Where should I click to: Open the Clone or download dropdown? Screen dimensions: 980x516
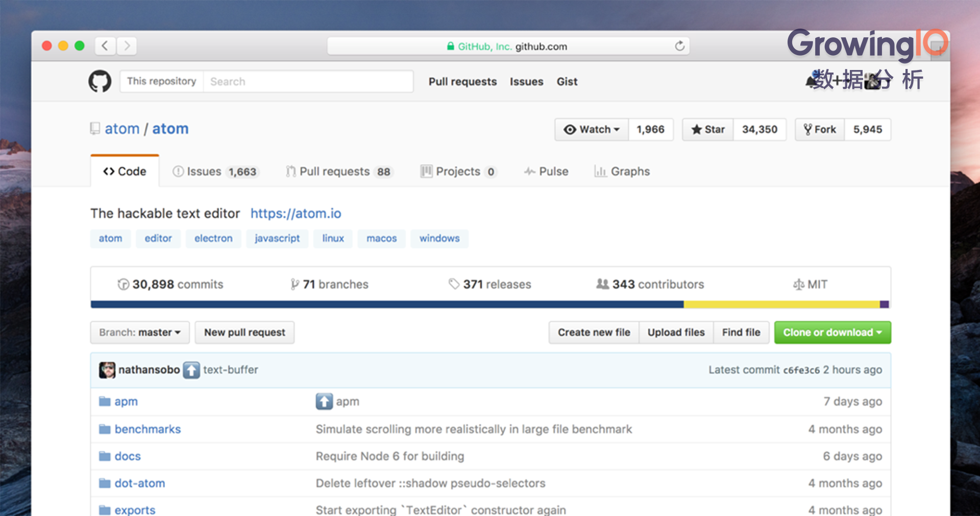pyautogui.click(x=832, y=333)
